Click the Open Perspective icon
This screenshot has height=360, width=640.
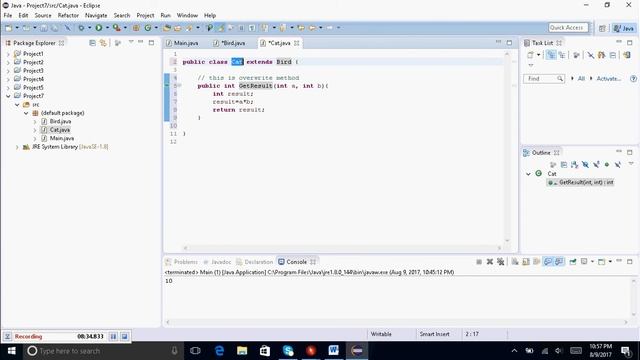click(602, 28)
